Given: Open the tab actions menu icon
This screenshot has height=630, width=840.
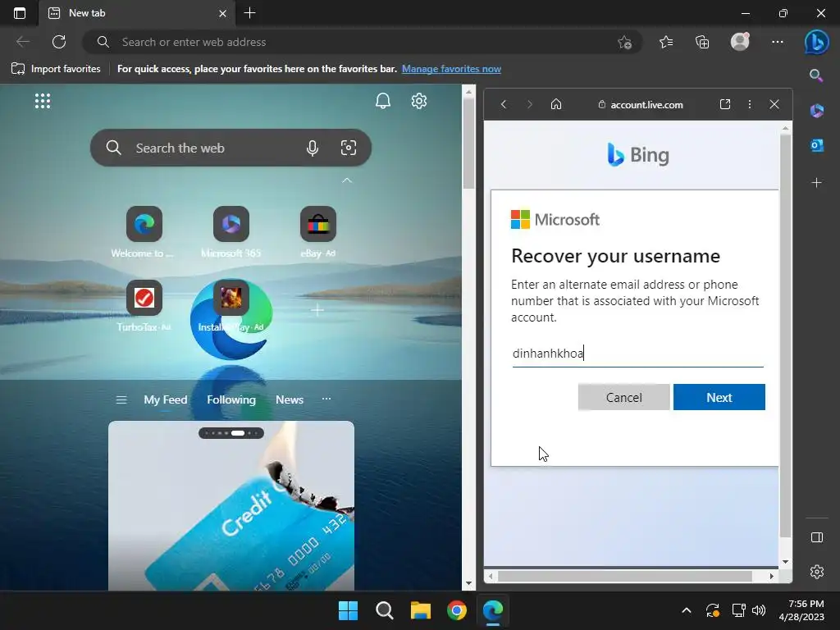Looking at the screenshot, I should click(x=20, y=13).
